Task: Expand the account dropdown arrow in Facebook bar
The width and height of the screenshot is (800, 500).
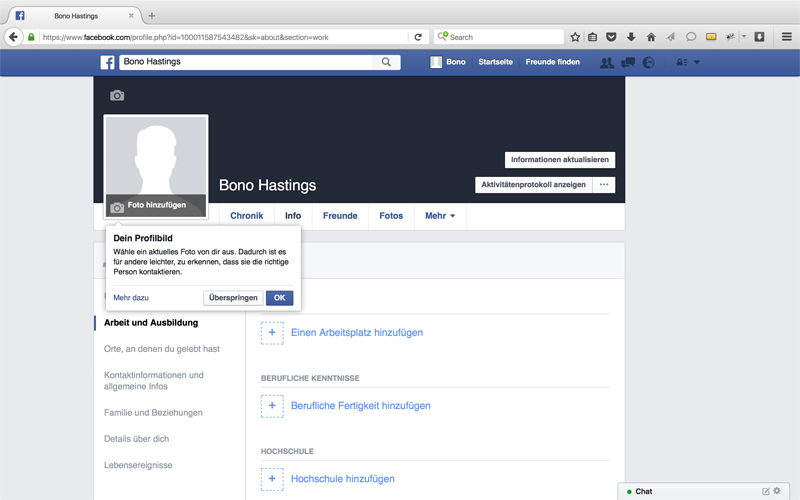Action: pos(697,62)
